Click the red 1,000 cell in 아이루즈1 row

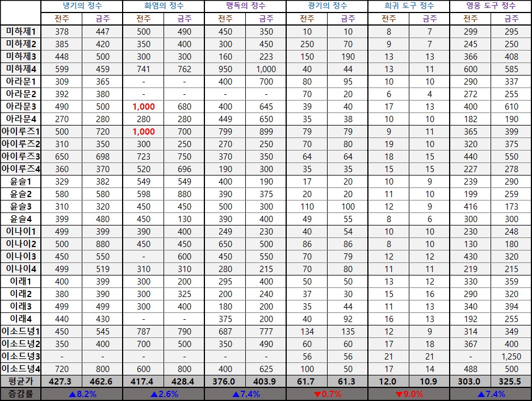pos(144,131)
